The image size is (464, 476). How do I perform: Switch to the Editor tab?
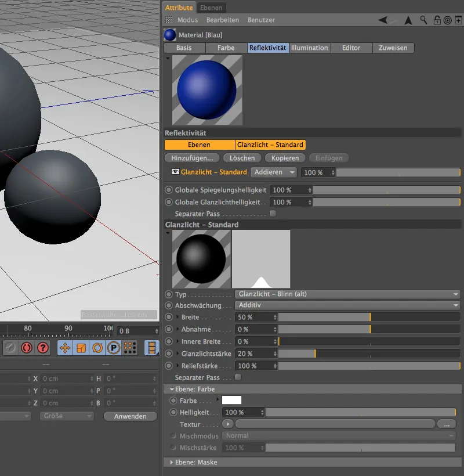click(x=351, y=48)
